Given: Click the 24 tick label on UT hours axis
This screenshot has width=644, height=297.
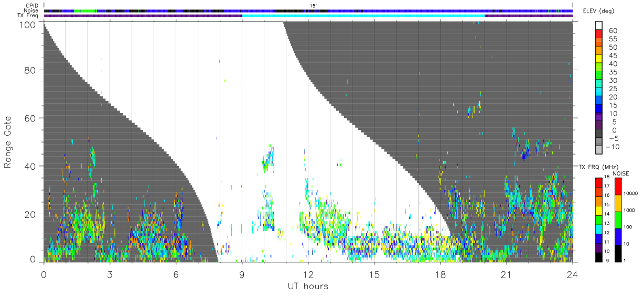Looking at the screenshot, I should [x=573, y=274].
